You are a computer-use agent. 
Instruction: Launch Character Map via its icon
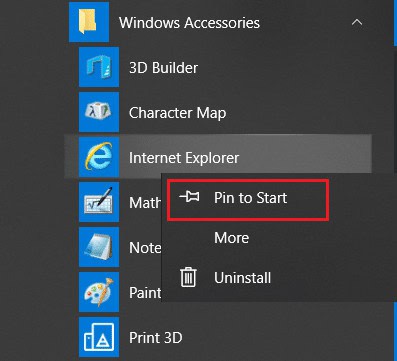[x=99, y=112]
